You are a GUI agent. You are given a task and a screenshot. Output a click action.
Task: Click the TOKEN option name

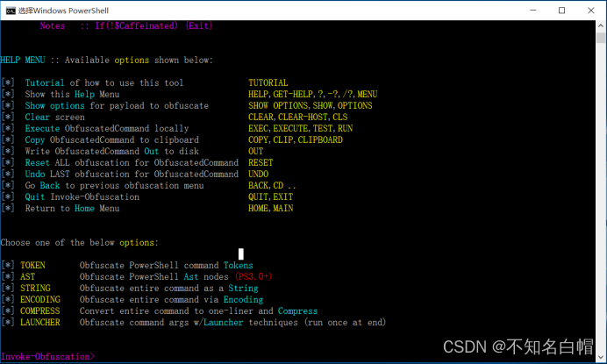click(32, 265)
